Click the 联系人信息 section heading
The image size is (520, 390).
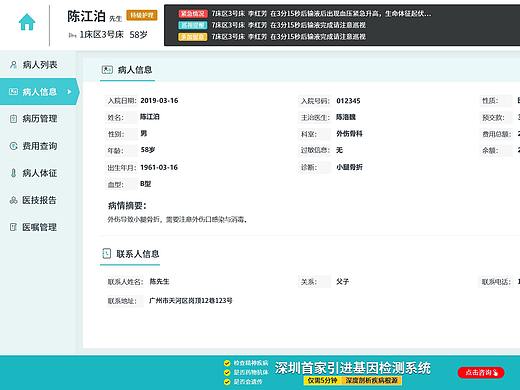130,254
